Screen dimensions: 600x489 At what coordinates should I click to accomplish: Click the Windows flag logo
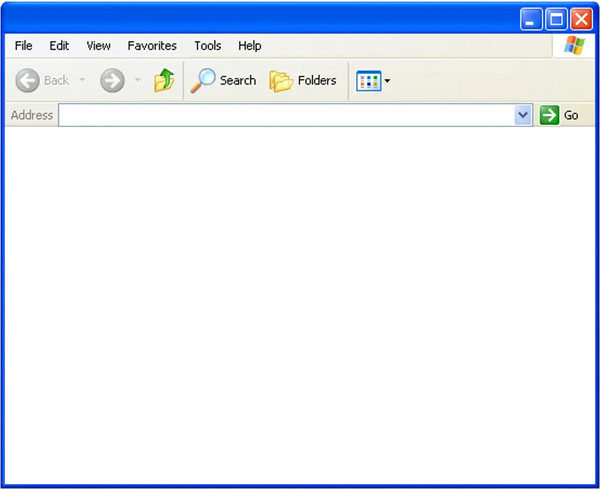574,45
